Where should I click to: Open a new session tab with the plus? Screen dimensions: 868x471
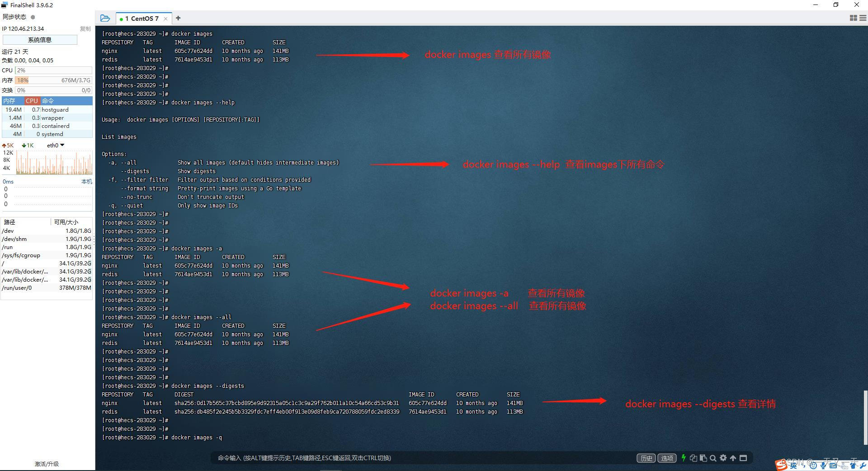pos(178,18)
